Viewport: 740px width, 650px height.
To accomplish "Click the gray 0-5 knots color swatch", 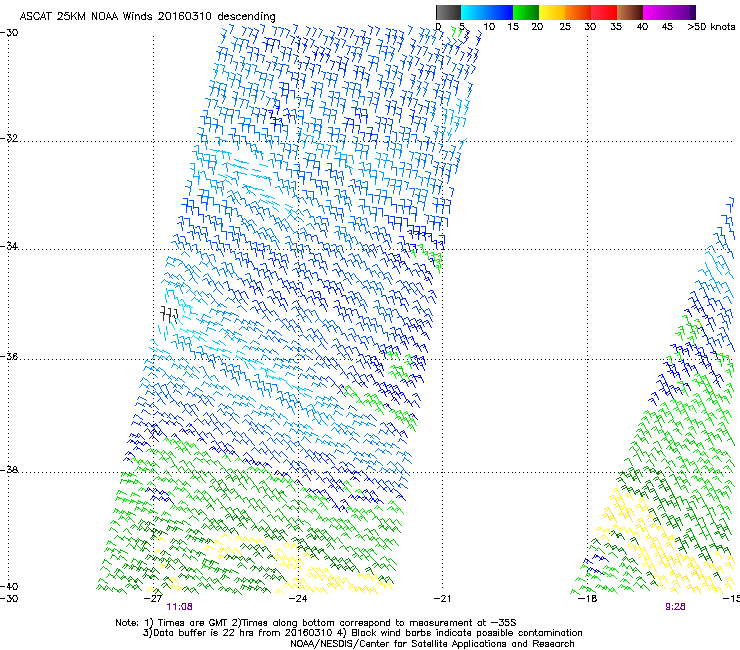I will (x=448, y=12).
